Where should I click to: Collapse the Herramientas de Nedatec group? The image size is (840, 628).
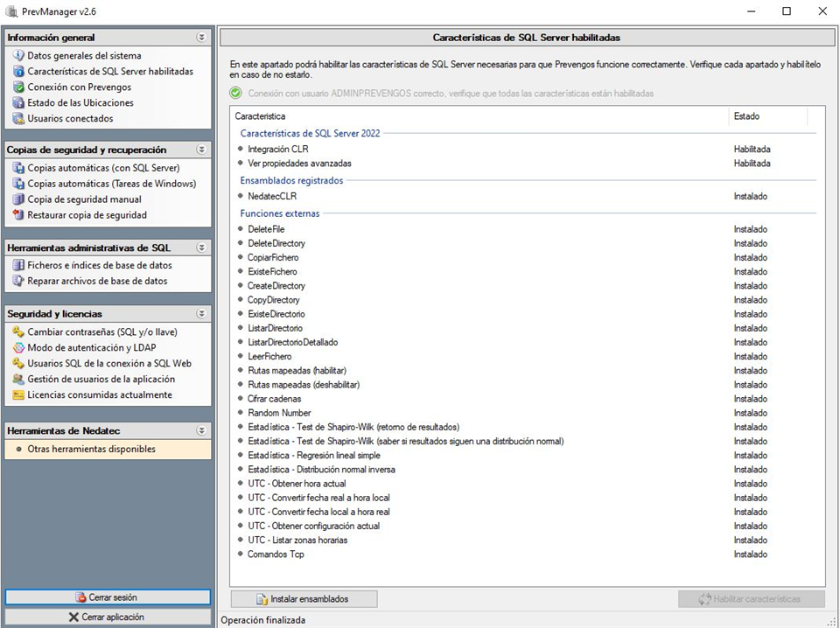[x=201, y=430]
